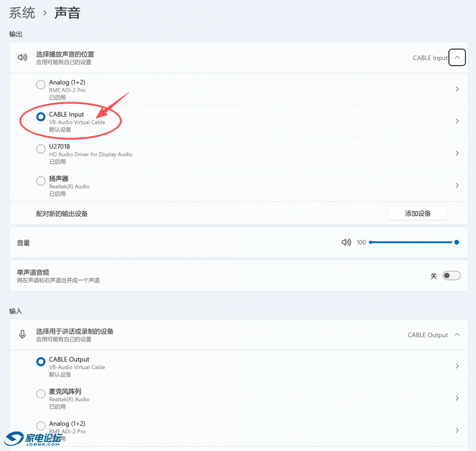
Task: Click the 选择播放声音的位置 heading
Action: pyautogui.click(x=65, y=54)
